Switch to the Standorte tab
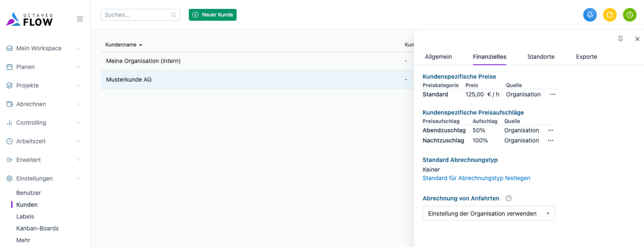 point(541,57)
